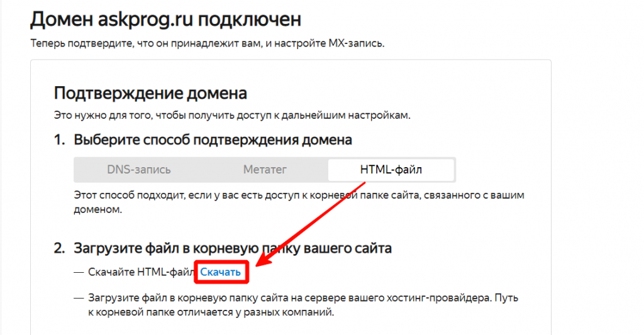Screen dimensions: 644x335
Task: Click step heading 'Загрузите файл в корневую папку'
Action: click(233, 248)
